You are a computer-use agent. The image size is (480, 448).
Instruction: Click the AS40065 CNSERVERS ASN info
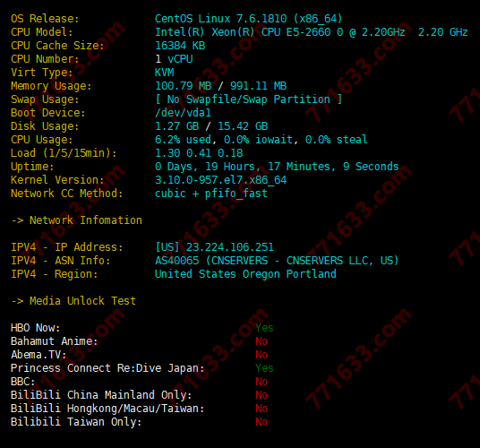pyautogui.click(x=277, y=261)
